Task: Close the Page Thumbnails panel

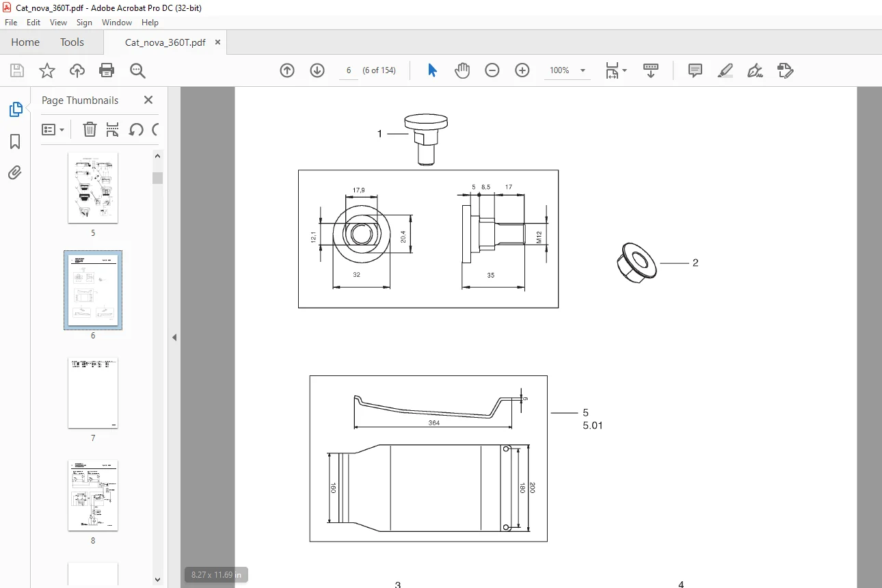Action: [148, 100]
